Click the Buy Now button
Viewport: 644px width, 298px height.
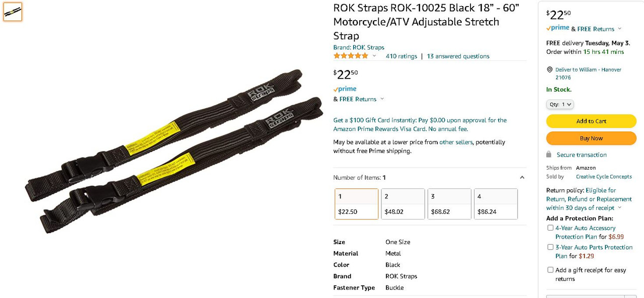point(591,138)
